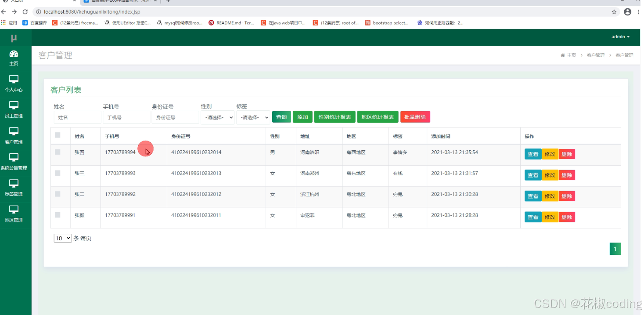Screen dimensions: 644x315
Task: Open the admin user menu
Action: (x=620, y=37)
